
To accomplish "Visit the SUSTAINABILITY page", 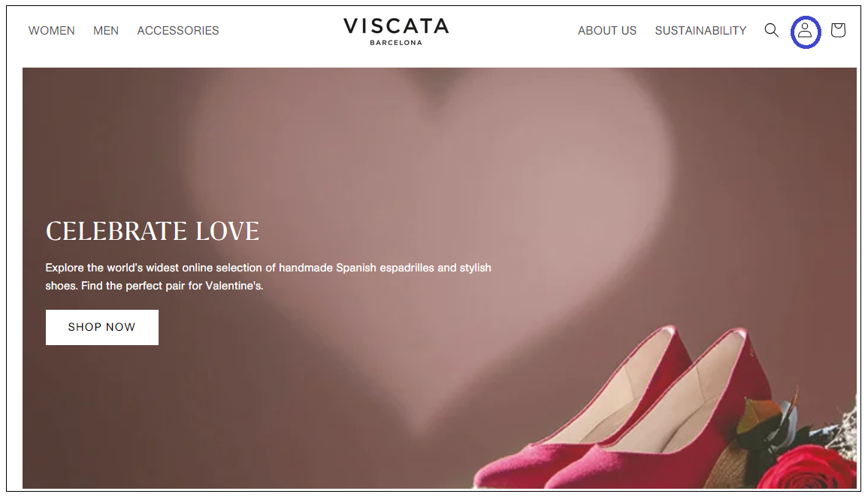I will [x=701, y=31].
